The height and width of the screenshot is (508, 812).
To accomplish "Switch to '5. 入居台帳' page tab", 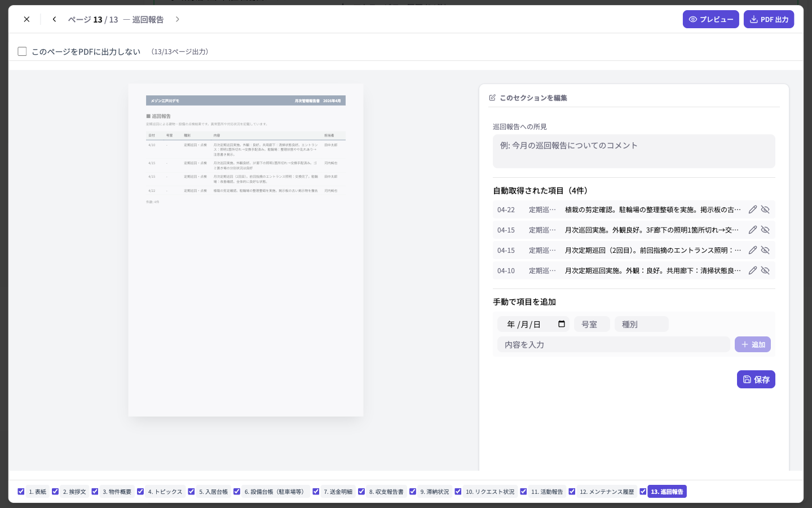I will pos(213,492).
